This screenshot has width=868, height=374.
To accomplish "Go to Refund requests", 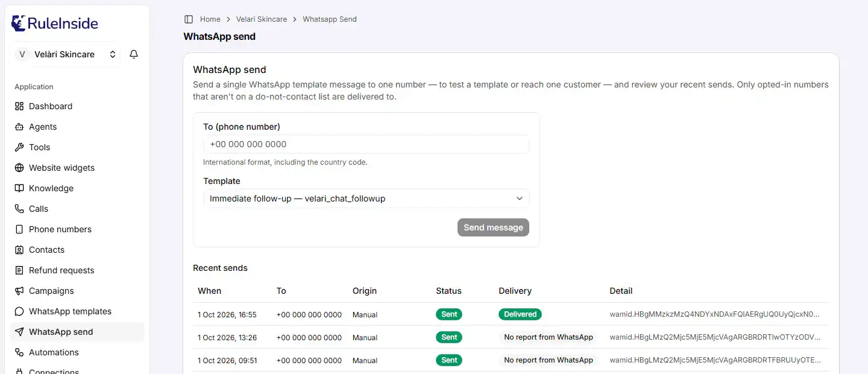I will (x=77, y=270).
